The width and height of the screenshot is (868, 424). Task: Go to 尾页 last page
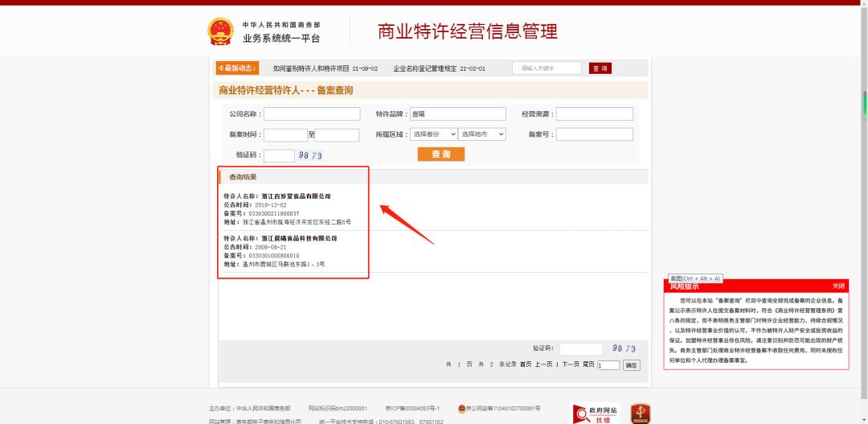(588, 364)
